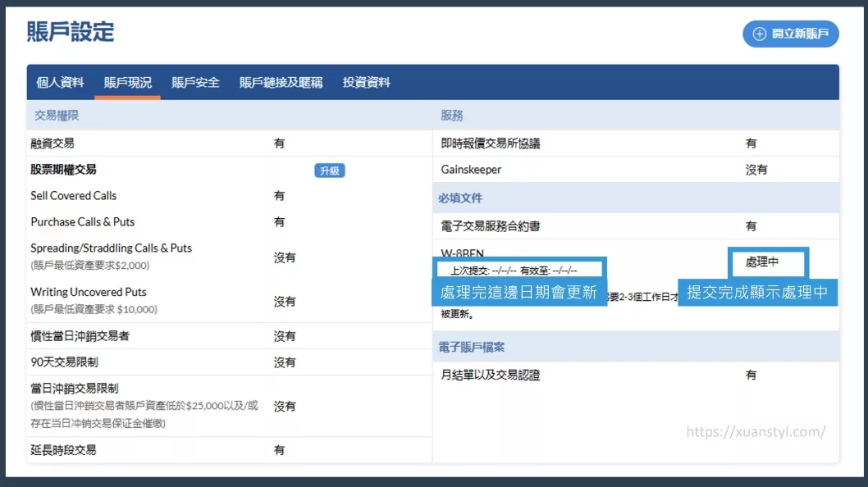Click the plus icon in 開立新賬戶
Viewport: 868px width, 487px height.
point(760,34)
